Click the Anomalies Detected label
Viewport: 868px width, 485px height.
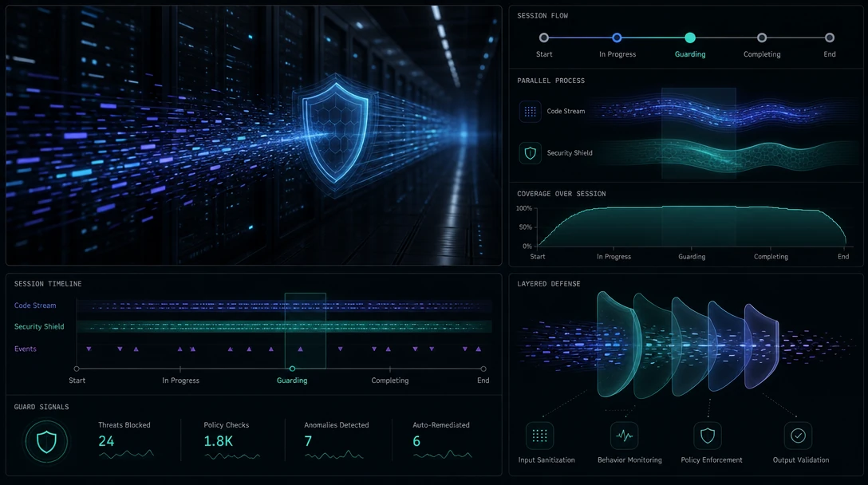336,425
